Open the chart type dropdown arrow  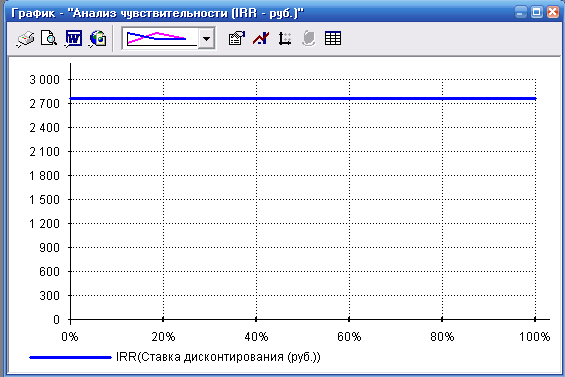point(206,38)
